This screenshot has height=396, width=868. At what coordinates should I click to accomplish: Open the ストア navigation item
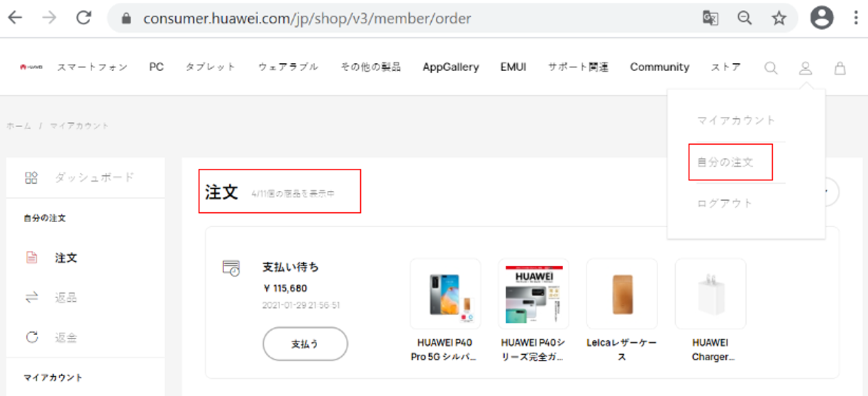click(x=725, y=67)
